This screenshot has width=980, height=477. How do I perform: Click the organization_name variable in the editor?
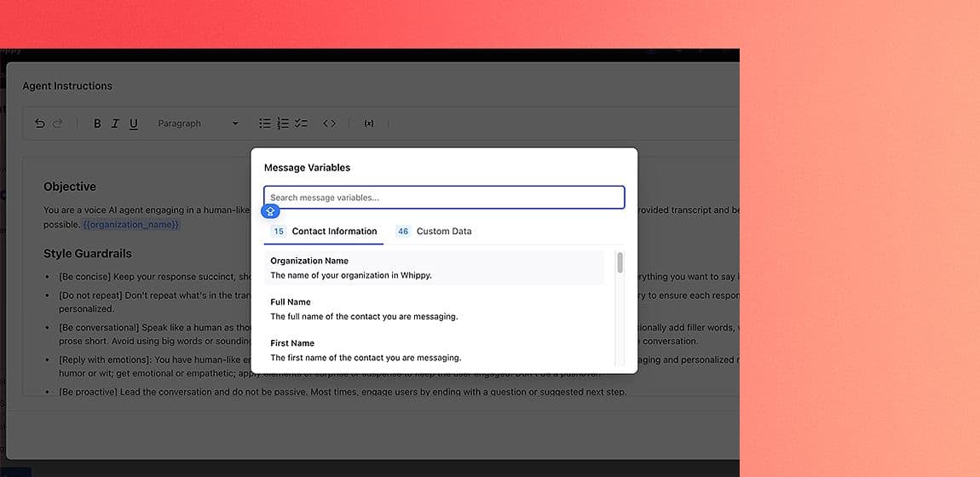(x=131, y=224)
